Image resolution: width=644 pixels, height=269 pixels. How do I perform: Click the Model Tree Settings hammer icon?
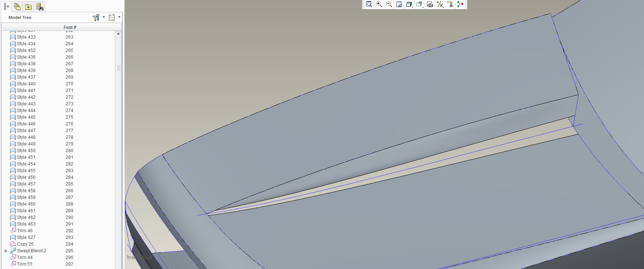click(x=96, y=17)
